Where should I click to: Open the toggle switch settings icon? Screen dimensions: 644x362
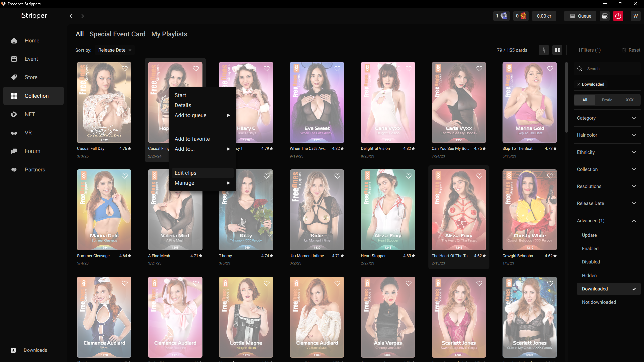click(605, 16)
